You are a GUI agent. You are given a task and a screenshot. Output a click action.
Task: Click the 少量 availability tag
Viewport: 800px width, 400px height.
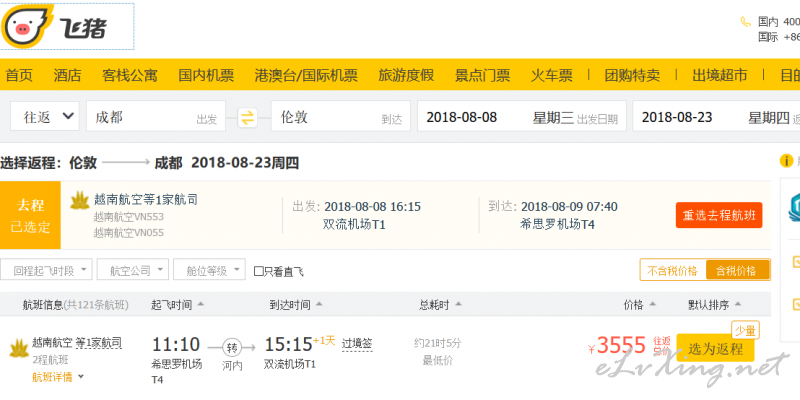[x=745, y=331]
